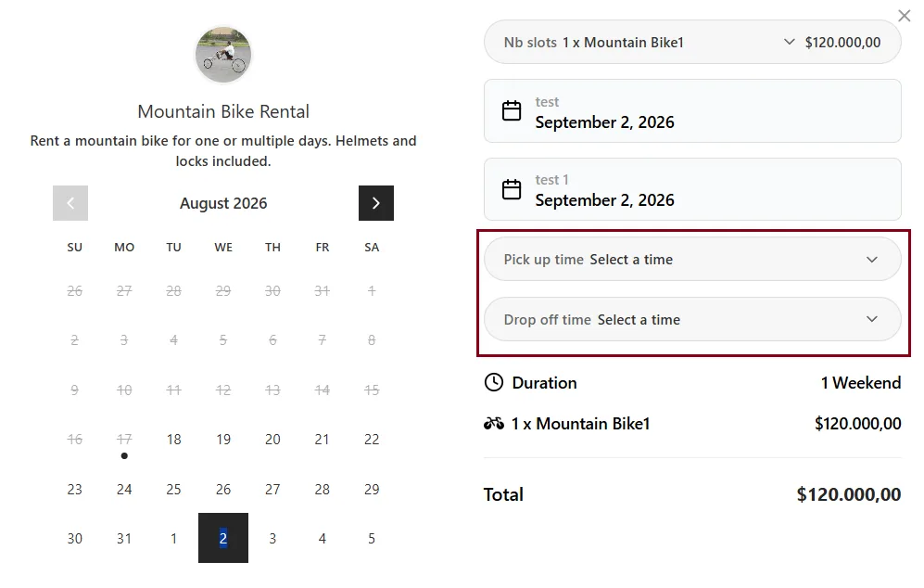Pick the highlighted date September 2

[223, 539]
